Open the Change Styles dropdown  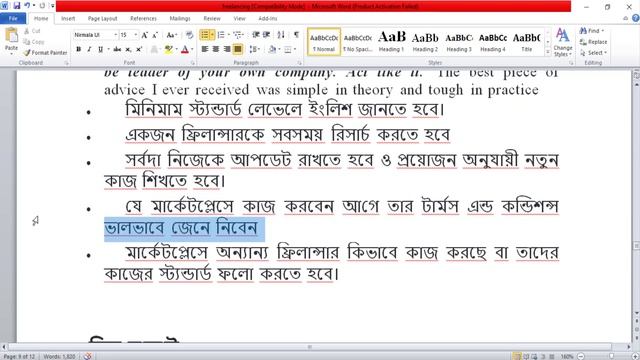click(x=563, y=42)
